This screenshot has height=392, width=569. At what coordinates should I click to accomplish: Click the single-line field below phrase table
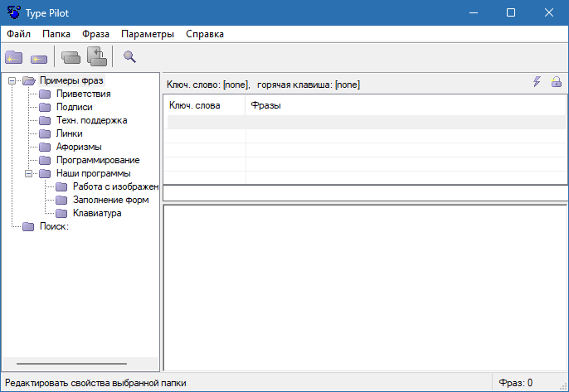pyautogui.click(x=366, y=193)
